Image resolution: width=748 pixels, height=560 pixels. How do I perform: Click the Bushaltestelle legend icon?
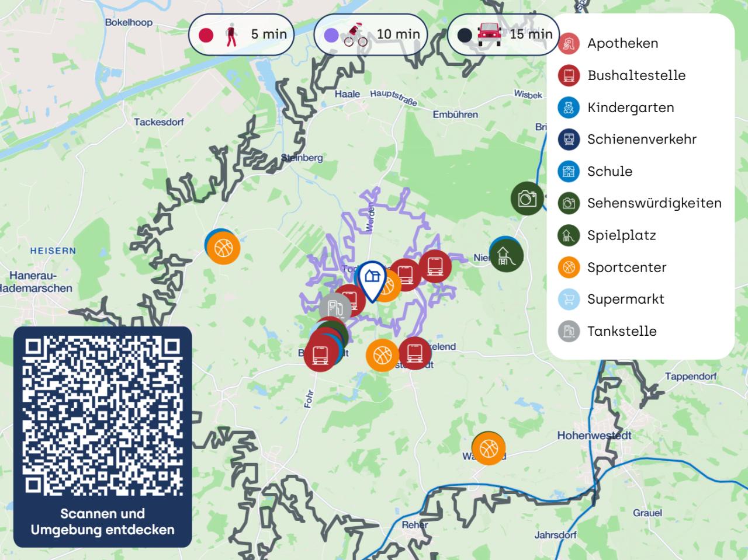(x=567, y=75)
